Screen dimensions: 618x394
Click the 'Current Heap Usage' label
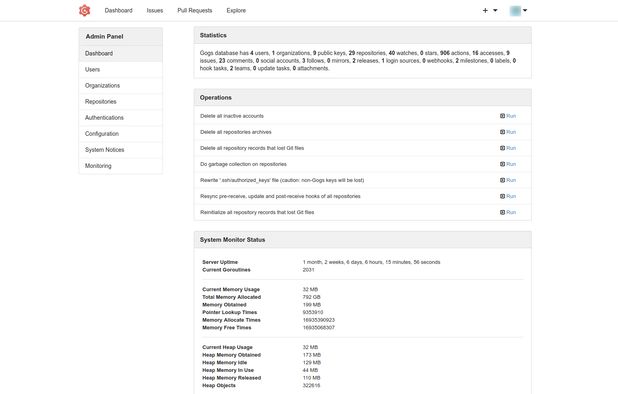[x=227, y=347]
